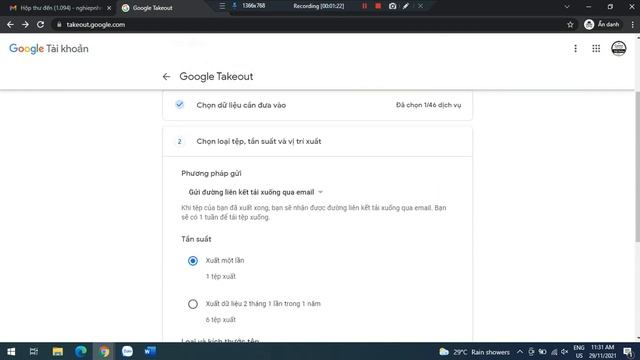The height and width of the screenshot is (360, 640).
Task: Click the 1 tệp xuất label
Action: (x=221, y=277)
